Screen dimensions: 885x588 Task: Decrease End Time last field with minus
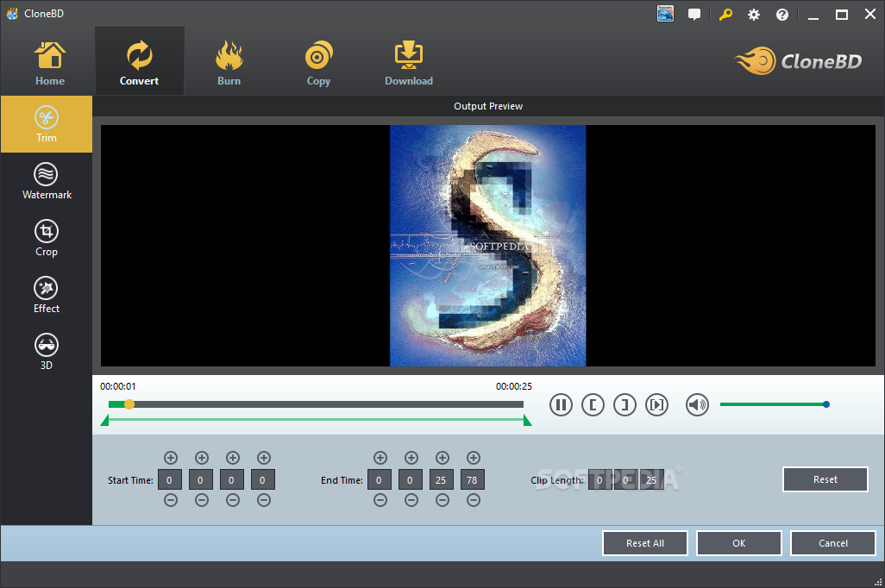[x=474, y=500]
